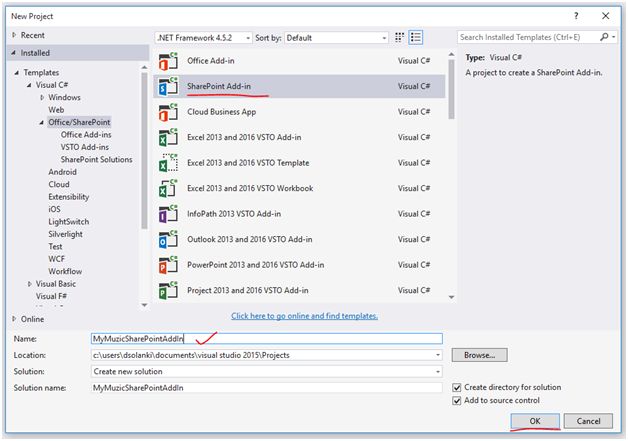This screenshot has width=628, height=441.
Task: Click the Solution name field
Action: (x=267, y=388)
